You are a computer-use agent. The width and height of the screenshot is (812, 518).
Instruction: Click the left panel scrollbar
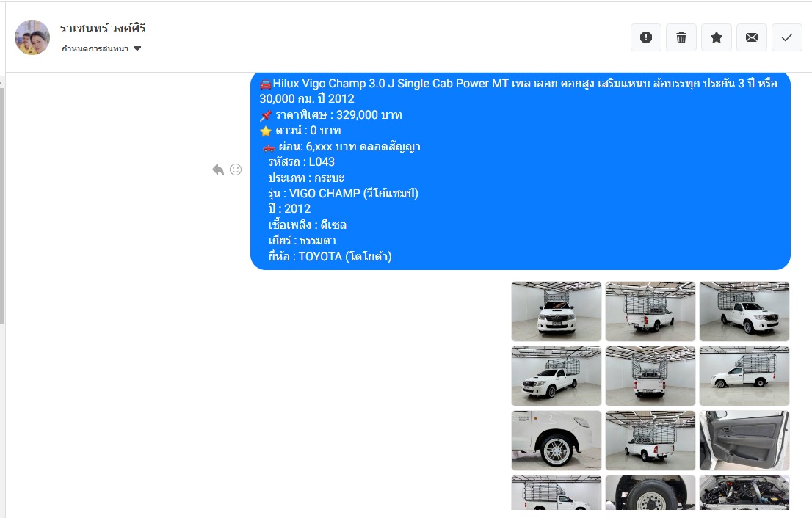2,206
